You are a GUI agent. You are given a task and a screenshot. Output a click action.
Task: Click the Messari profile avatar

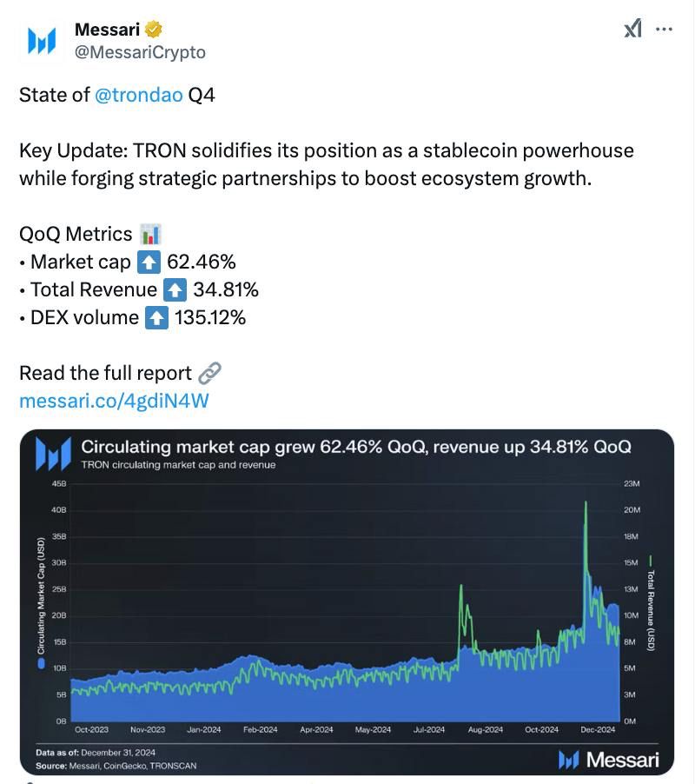pos(42,41)
